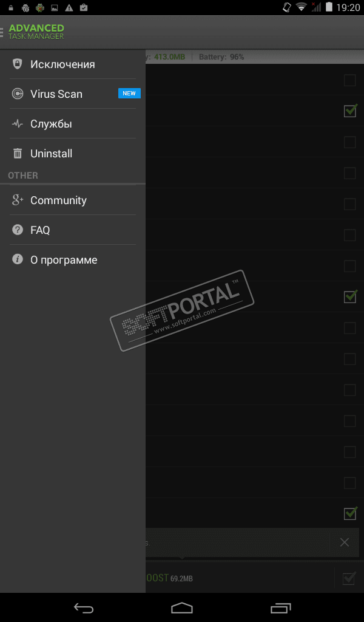Collapse drawer via the hamburger menu icon
364x622 pixels.
(2, 32)
